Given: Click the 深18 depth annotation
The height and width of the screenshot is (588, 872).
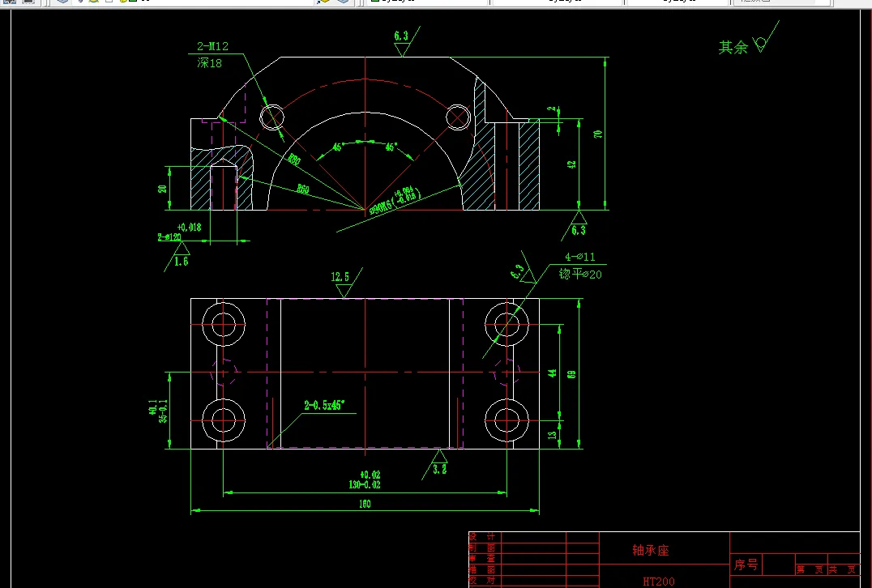Looking at the screenshot, I should pyautogui.click(x=209, y=63).
